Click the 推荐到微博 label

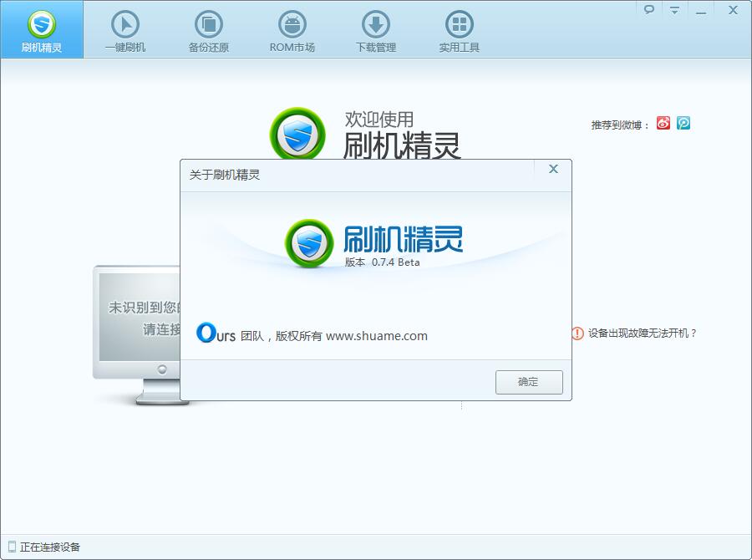pyautogui.click(x=620, y=125)
